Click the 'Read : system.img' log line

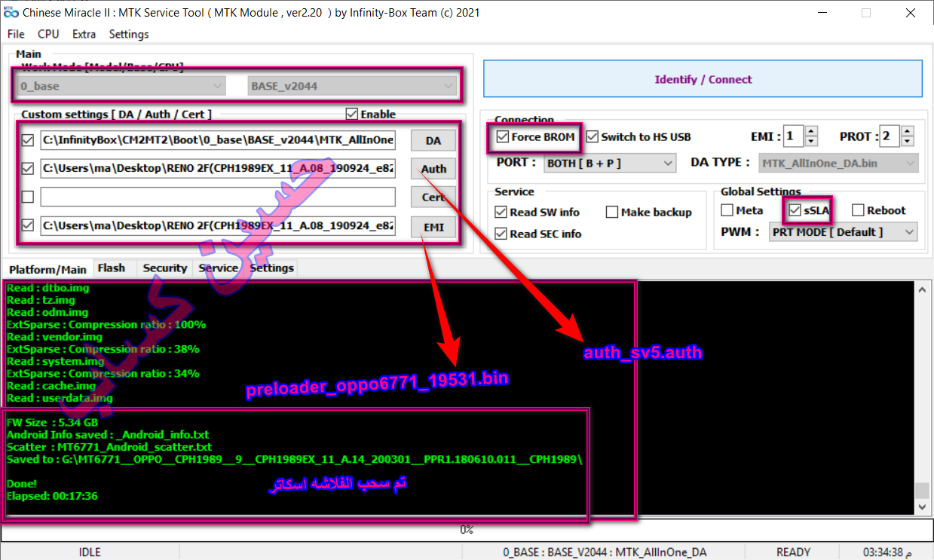click(x=56, y=361)
